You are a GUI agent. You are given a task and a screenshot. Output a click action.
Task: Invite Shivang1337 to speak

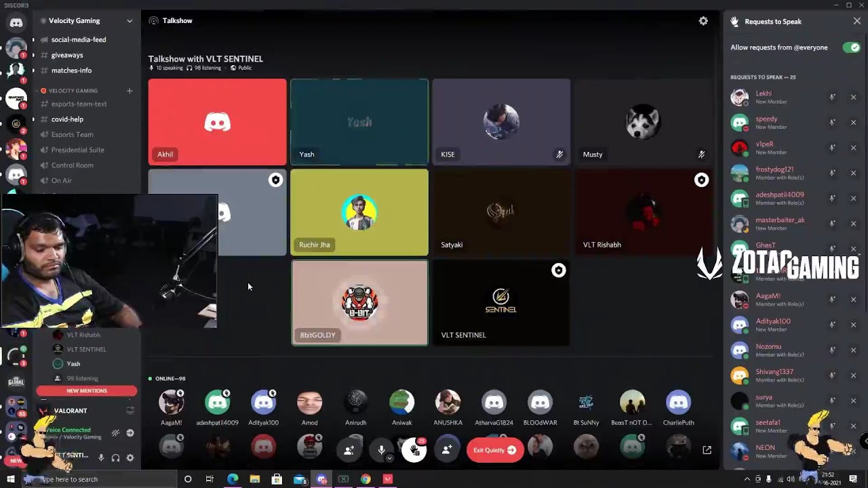click(832, 375)
